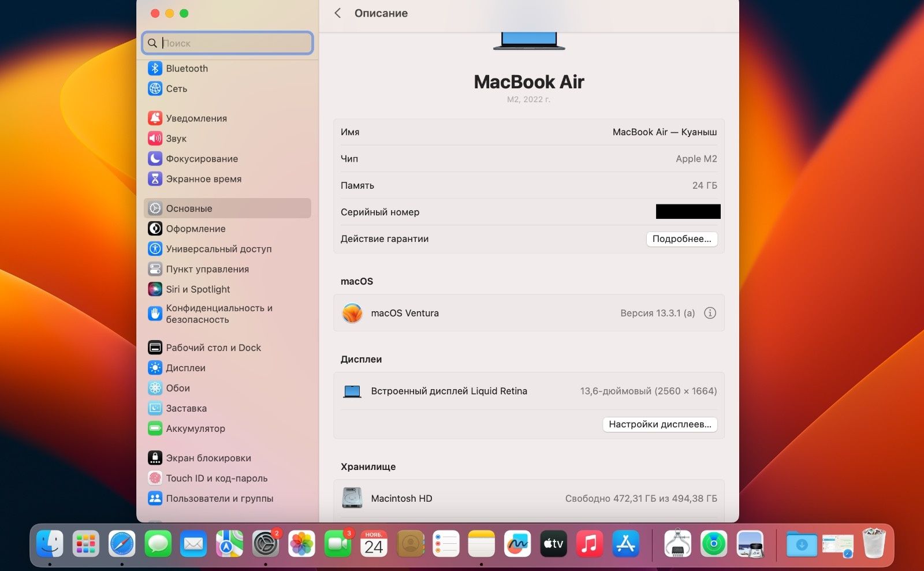
Task: Select Основные in the sidebar
Action: (x=227, y=208)
